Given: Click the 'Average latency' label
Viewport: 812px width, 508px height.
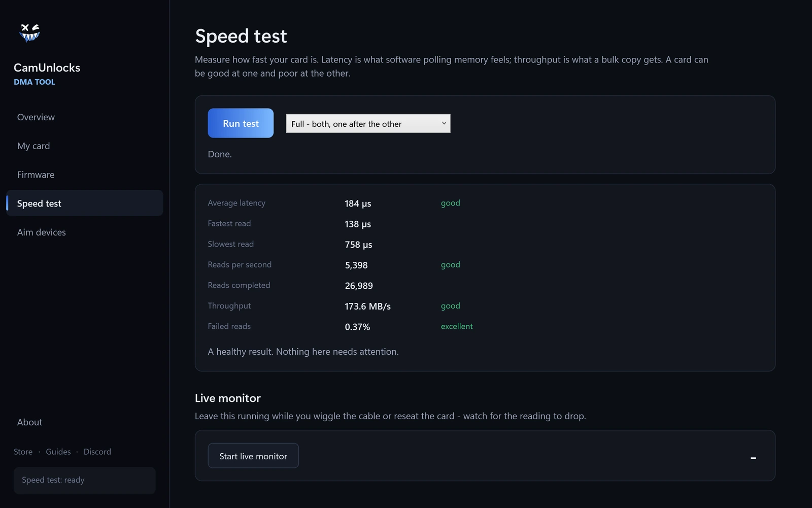Looking at the screenshot, I should (x=236, y=203).
